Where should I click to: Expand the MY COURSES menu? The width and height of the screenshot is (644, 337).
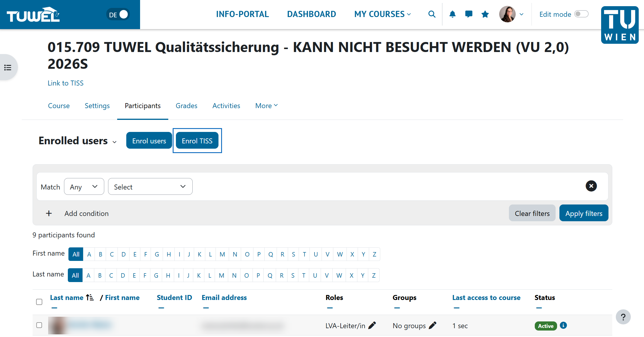382,14
